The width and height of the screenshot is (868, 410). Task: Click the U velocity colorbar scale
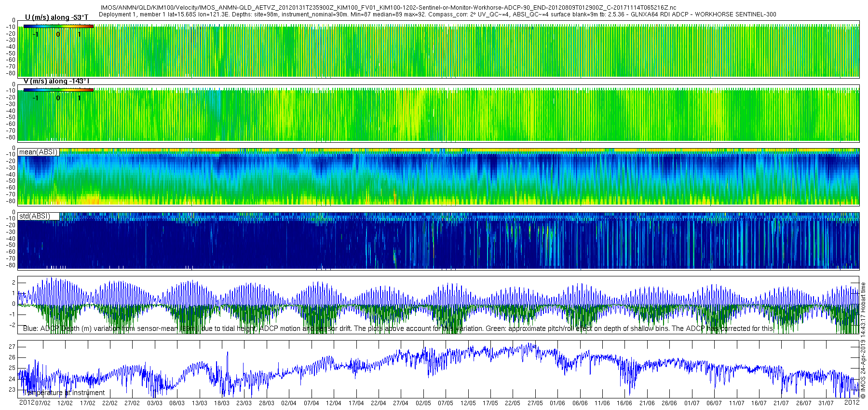click(58, 27)
